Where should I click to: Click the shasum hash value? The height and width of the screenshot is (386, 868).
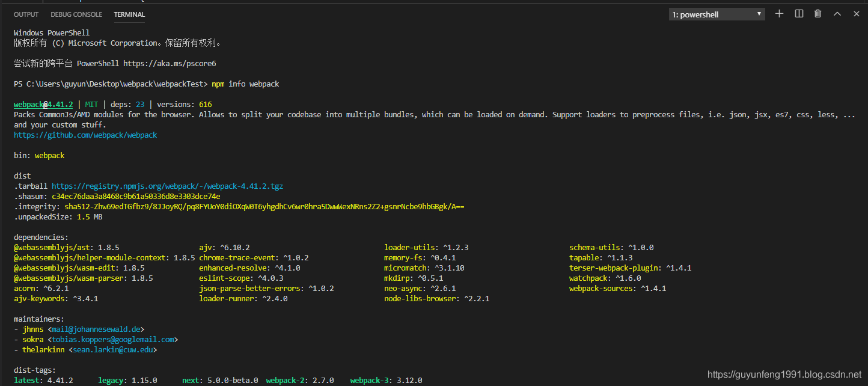(136, 197)
